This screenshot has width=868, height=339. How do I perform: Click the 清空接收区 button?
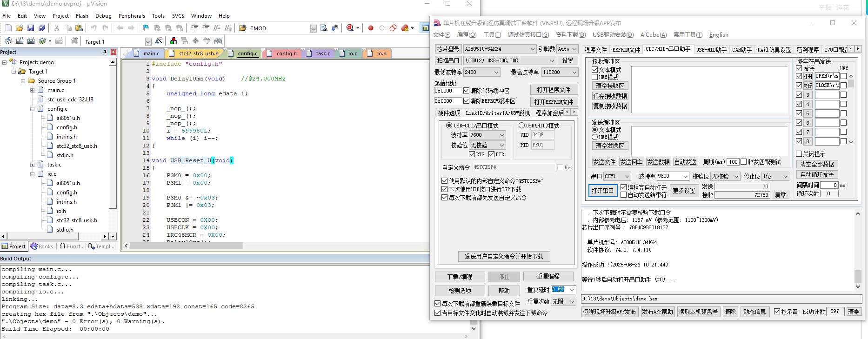610,86
